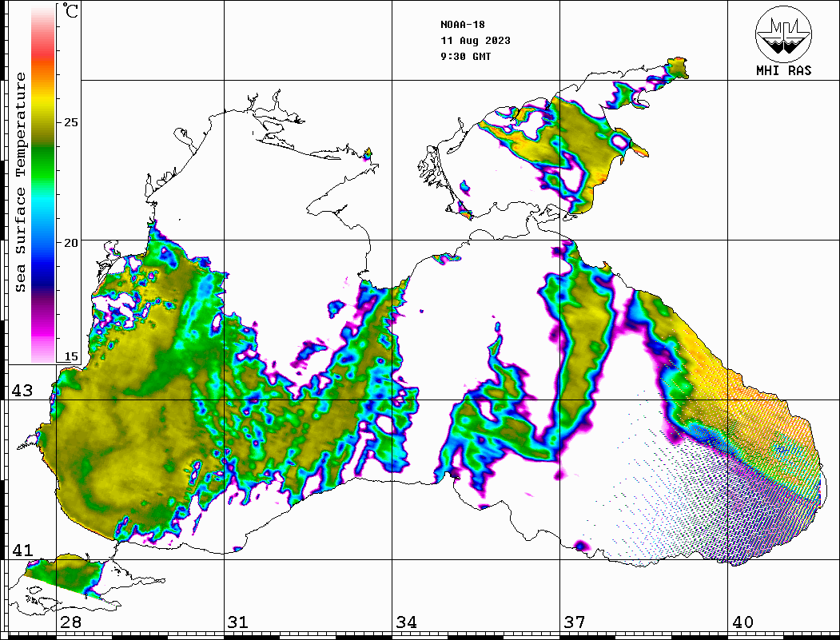840x640 pixels.
Task: Select the '11 Aug 2023' date text
Action: [x=476, y=41]
